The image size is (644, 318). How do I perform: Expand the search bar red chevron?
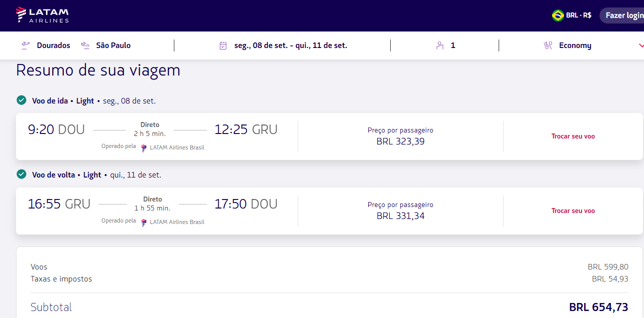point(641,45)
